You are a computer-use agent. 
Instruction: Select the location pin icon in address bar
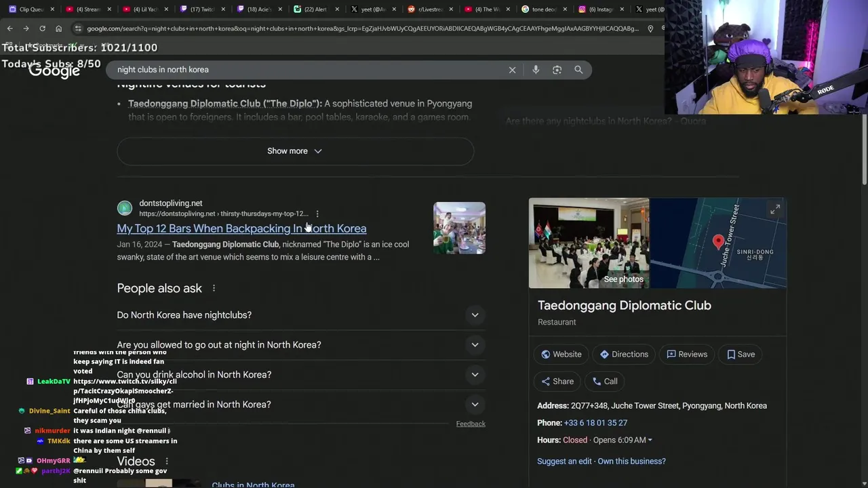click(650, 28)
